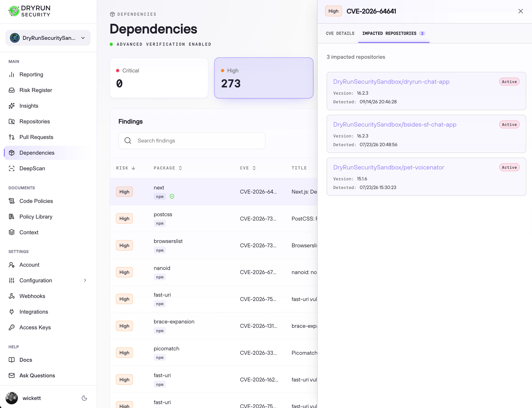532x408 pixels.
Task: Click the green verified shield beside next package
Action: point(172,196)
